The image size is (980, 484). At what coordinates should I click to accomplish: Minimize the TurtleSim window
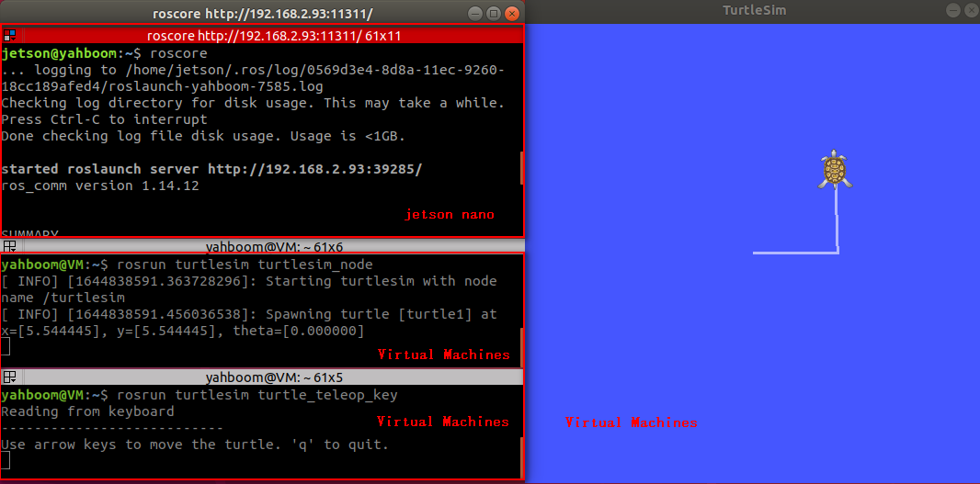[952, 11]
